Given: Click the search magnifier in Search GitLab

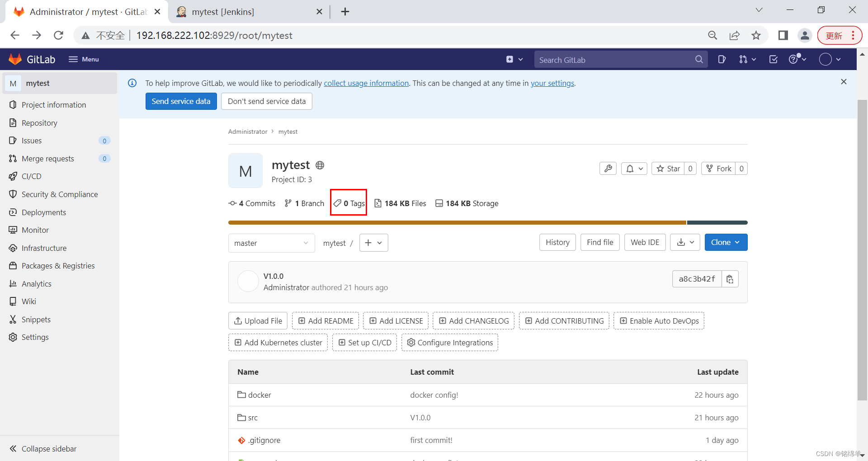Looking at the screenshot, I should (699, 59).
